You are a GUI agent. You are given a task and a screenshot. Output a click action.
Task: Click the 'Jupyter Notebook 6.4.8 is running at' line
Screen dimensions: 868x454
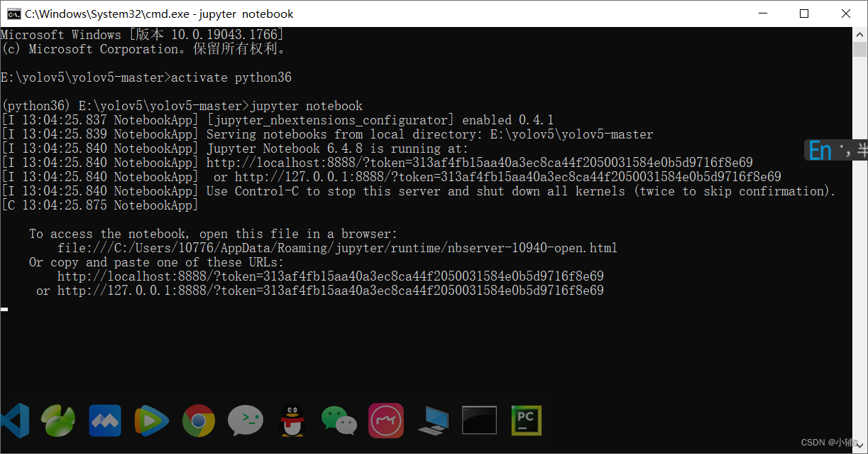pos(235,148)
